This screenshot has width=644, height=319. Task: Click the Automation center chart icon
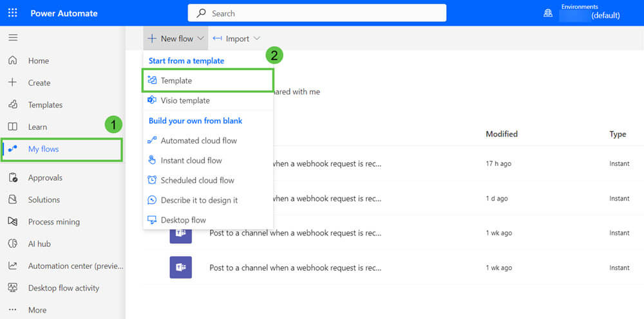pos(13,266)
